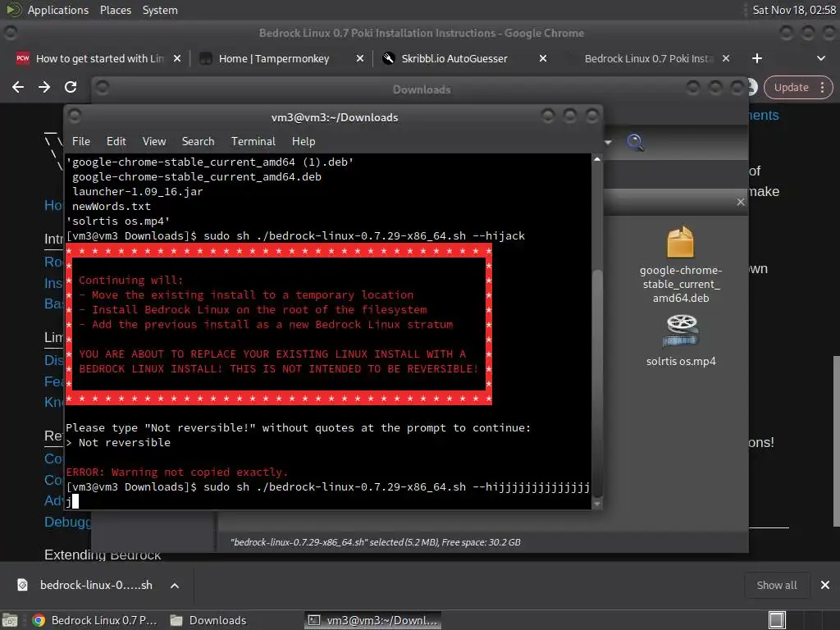
Task: Click launcher-1.09_16.jar line in terminal
Action: click(138, 191)
